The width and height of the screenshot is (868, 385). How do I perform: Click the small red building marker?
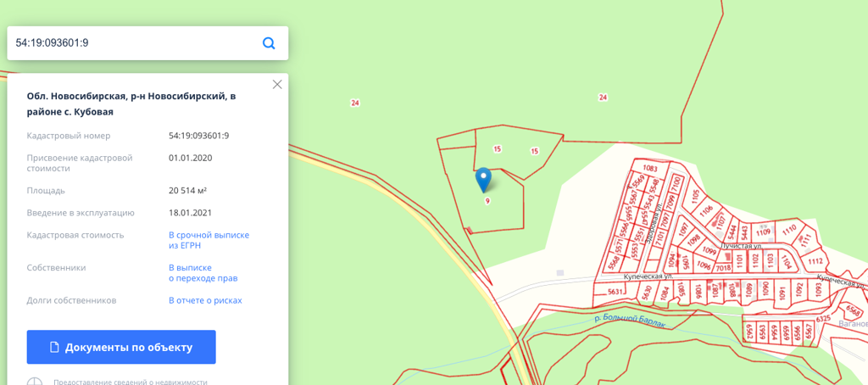pos(470,229)
